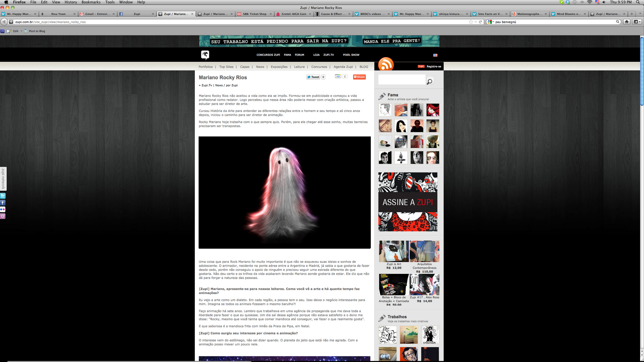Screen dimensions: 644x362
Task: Click the Google +1 button
Action: coord(338,77)
